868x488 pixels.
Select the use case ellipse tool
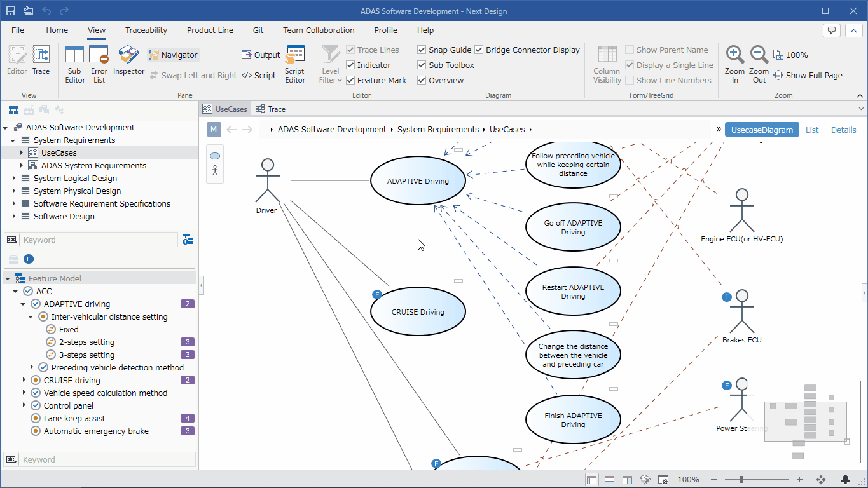click(215, 156)
